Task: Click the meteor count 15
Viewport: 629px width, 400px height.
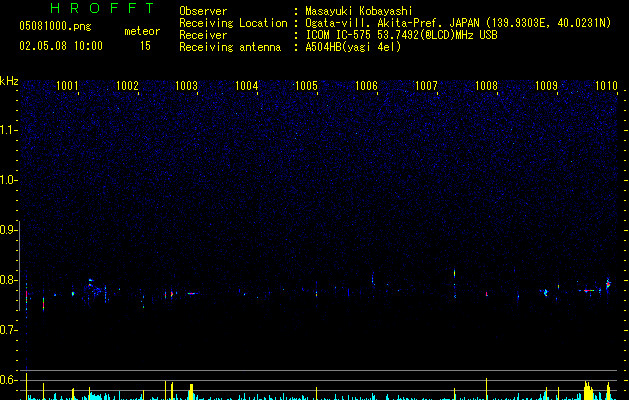Action: point(145,46)
